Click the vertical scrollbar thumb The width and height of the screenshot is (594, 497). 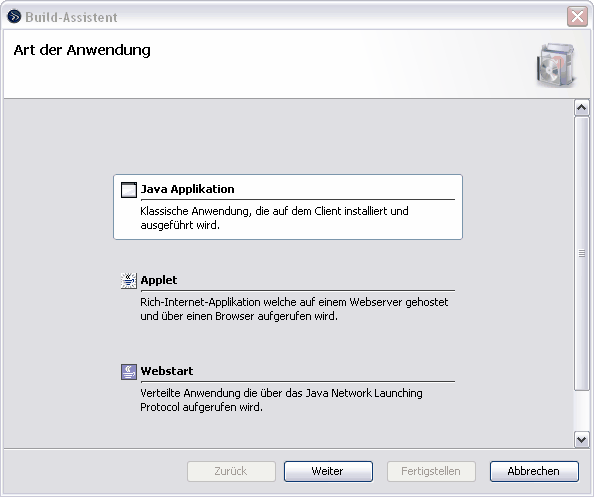point(581,253)
